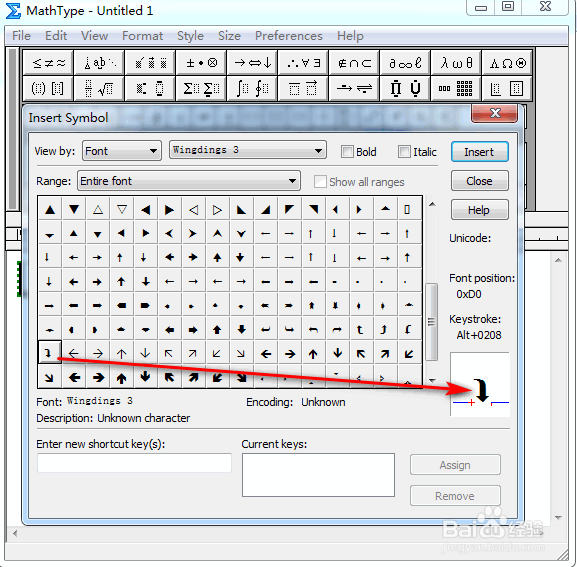Open the Help menu
577x567 pixels.
click(x=350, y=36)
